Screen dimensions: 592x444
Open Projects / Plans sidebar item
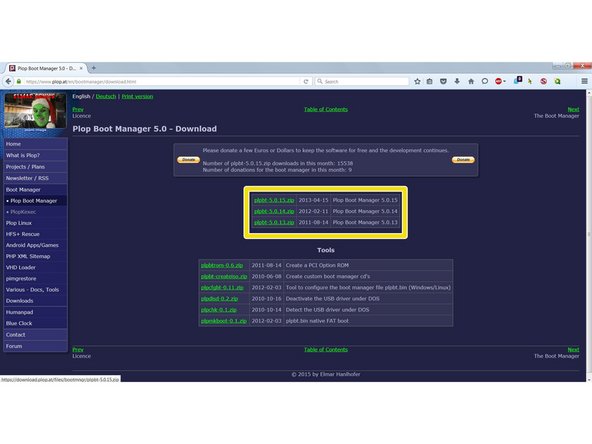35,166
